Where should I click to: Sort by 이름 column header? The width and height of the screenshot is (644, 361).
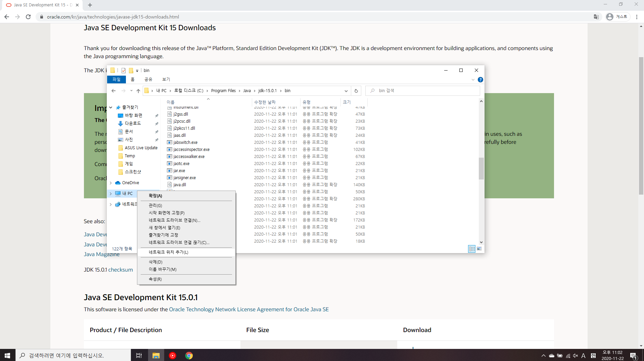[171, 102]
